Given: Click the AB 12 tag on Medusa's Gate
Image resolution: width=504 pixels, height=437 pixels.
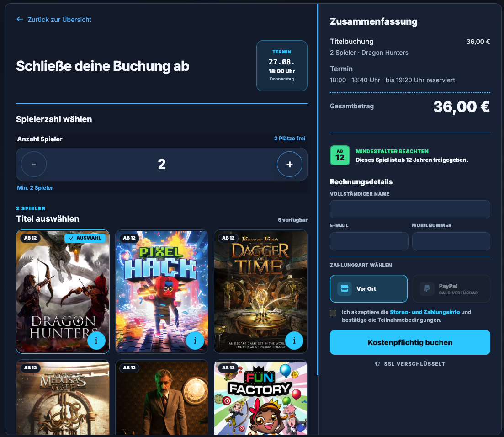Looking at the screenshot, I should click(30, 368).
